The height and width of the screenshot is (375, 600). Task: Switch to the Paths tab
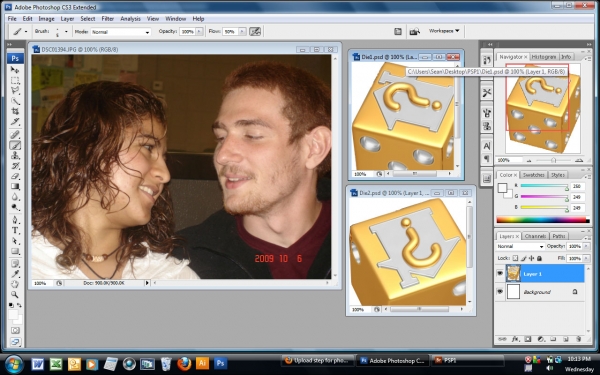pos(559,236)
